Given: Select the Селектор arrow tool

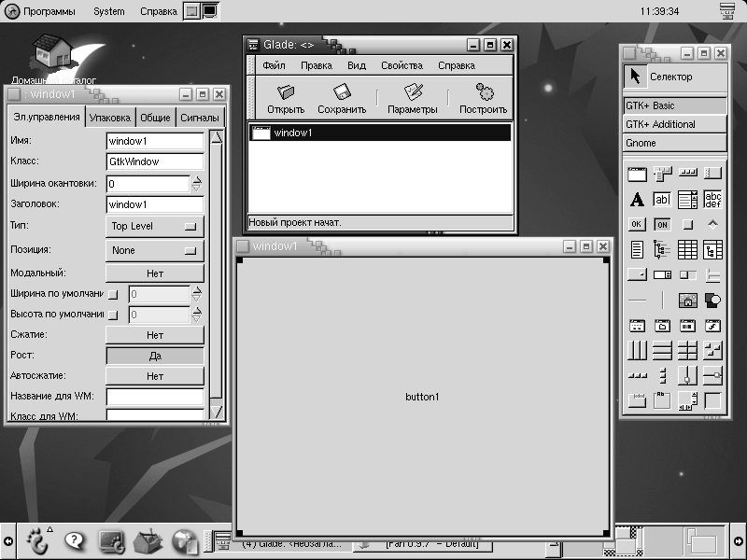Looking at the screenshot, I should [x=635, y=77].
